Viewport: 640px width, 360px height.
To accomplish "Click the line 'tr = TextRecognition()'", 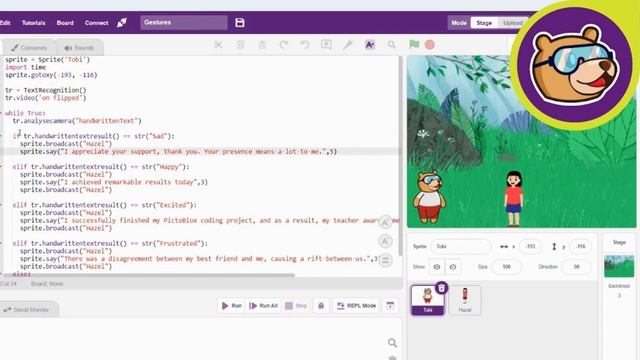I will pyautogui.click(x=46, y=90).
